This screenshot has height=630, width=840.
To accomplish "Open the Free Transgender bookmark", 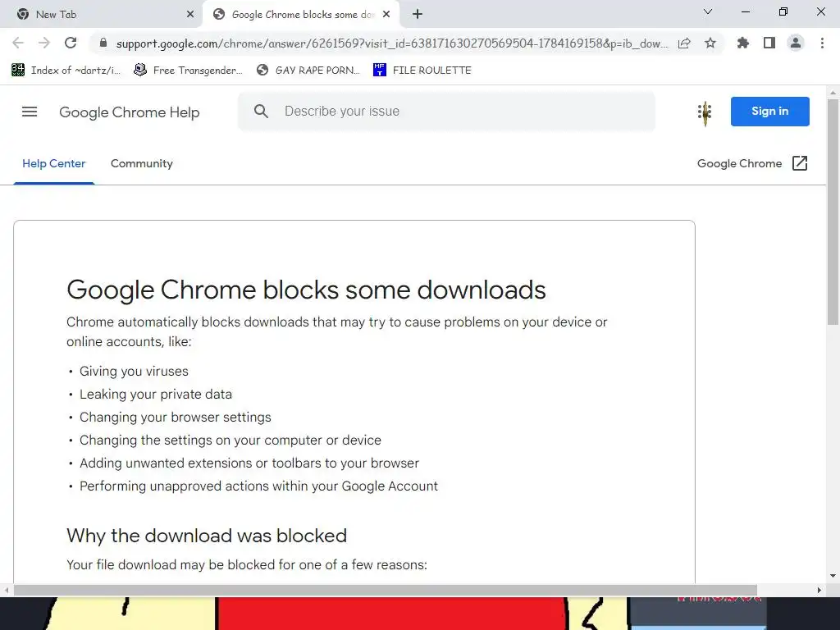I will coord(188,71).
